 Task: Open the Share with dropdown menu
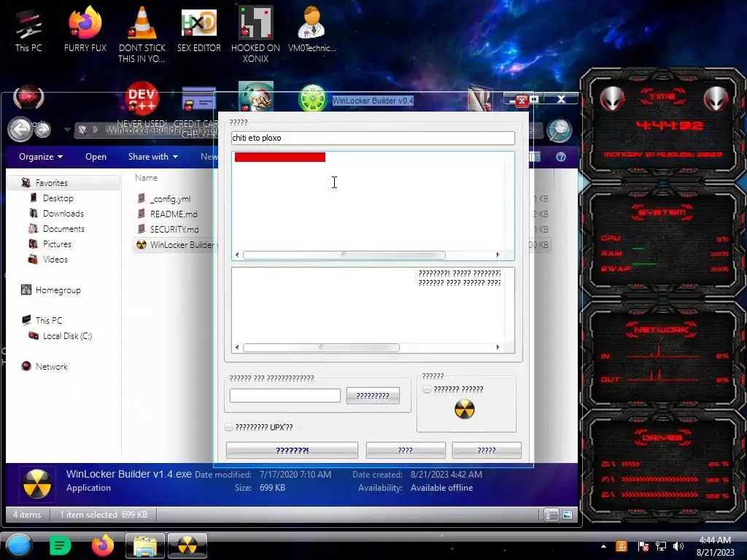coord(153,157)
